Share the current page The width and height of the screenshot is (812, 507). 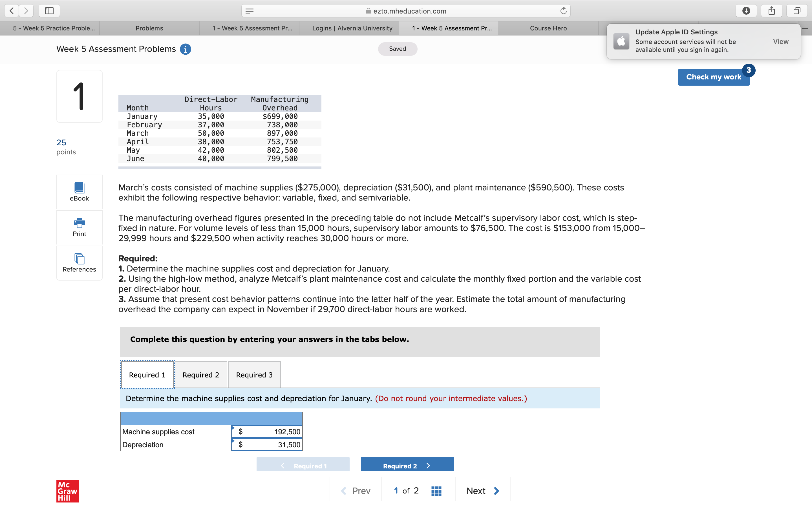click(x=771, y=10)
